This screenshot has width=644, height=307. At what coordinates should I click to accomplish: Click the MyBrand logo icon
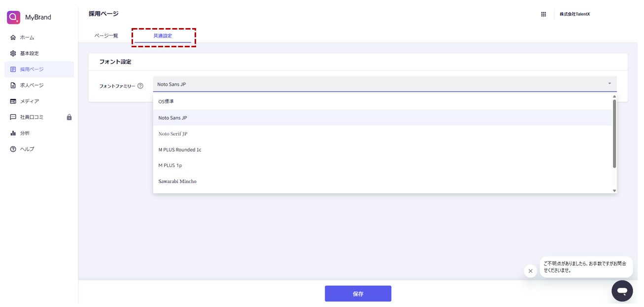coord(13,17)
